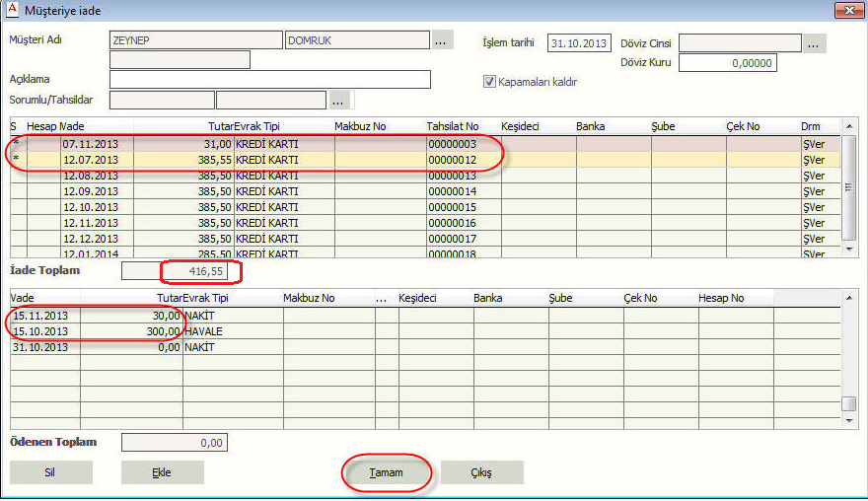Click the Tamam button
This screenshot has width=868, height=501.
[x=386, y=472]
